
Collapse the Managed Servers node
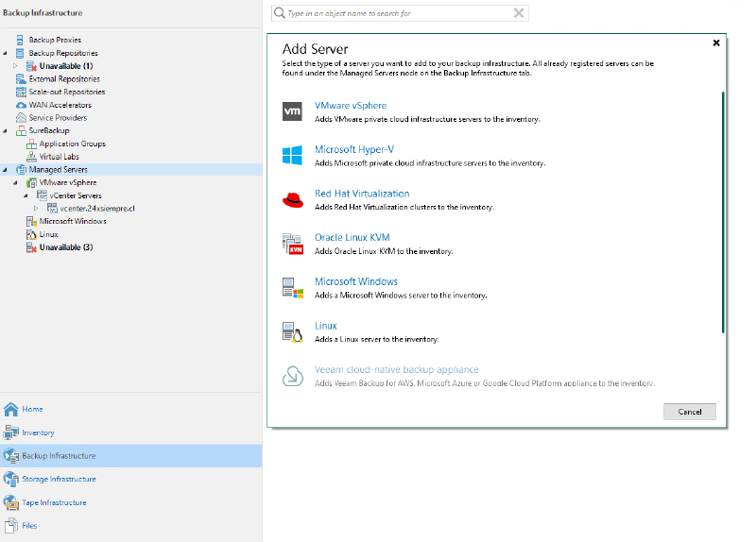6,170
